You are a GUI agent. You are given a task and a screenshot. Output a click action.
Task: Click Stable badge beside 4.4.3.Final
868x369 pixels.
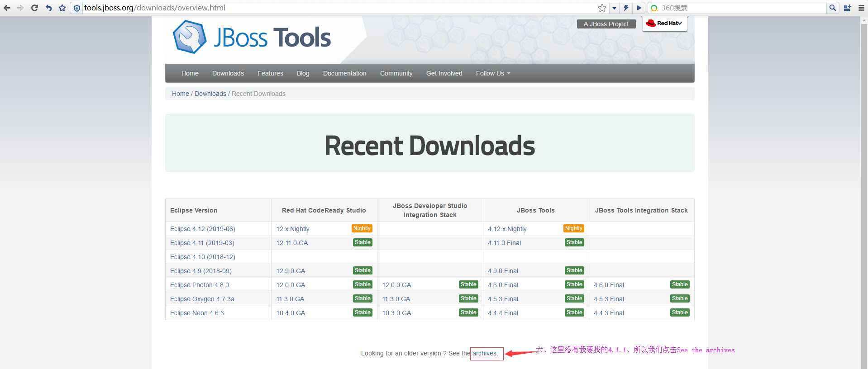click(x=680, y=312)
